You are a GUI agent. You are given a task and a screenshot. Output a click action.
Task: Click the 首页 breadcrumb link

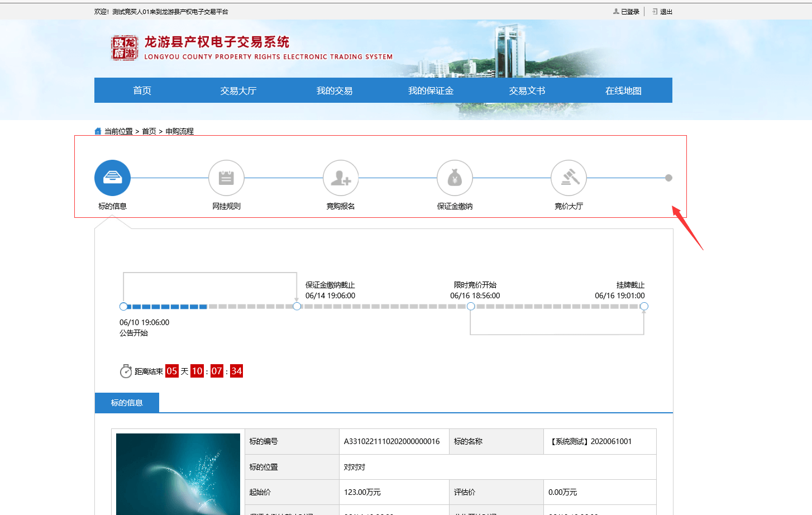tap(149, 131)
